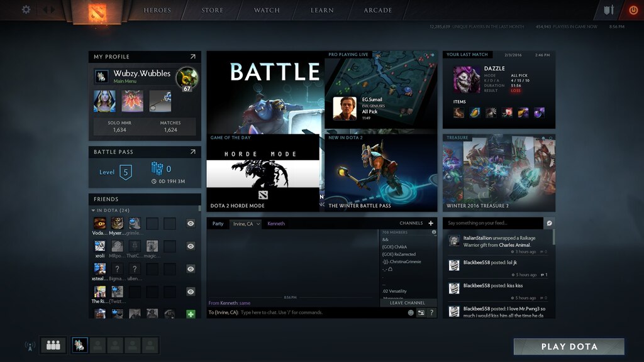The height and width of the screenshot is (362, 644).
Task: Toggle spectate eye for the xsteal… friends row
Action: click(x=191, y=269)
